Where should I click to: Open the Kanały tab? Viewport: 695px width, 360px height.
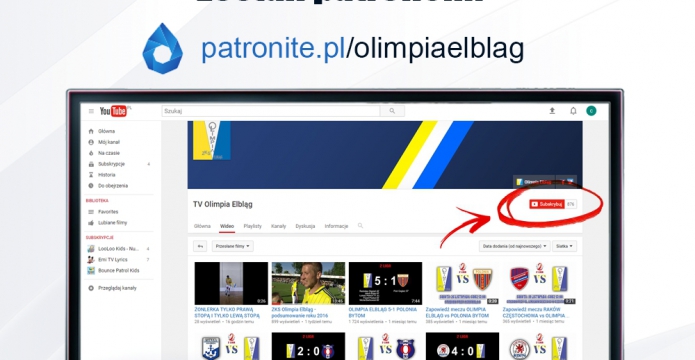tap(278, 226)
